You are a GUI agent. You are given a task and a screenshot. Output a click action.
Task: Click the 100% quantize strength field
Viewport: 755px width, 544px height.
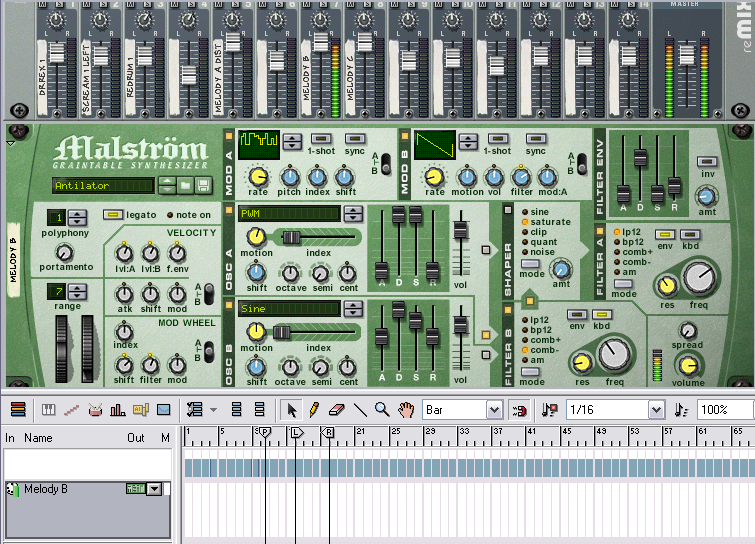click(725, 410)
